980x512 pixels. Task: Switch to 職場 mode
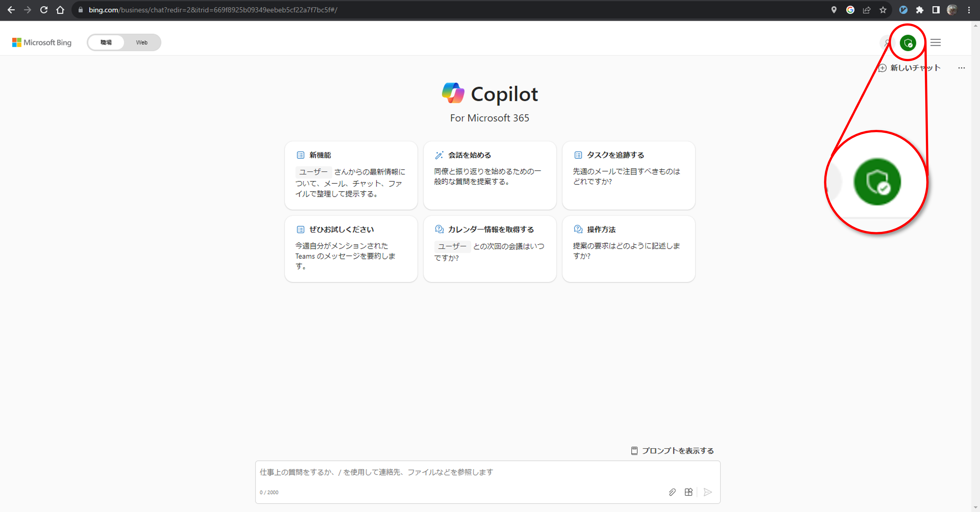(106, 42)
